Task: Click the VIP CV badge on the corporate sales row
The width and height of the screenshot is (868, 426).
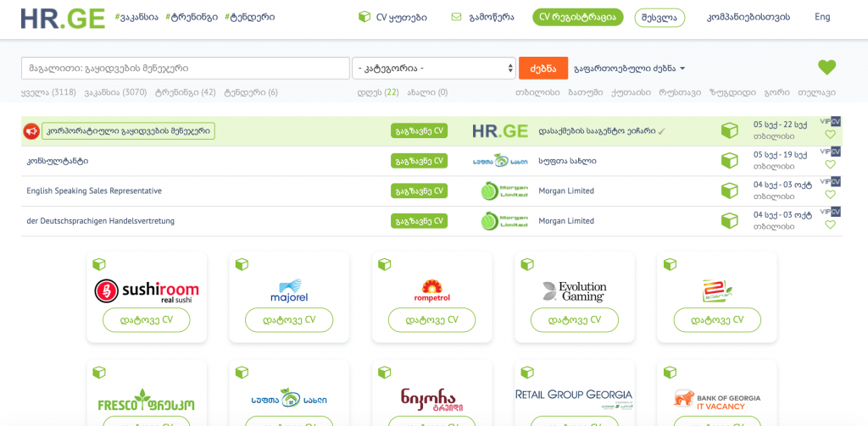Action: point(830,122)
